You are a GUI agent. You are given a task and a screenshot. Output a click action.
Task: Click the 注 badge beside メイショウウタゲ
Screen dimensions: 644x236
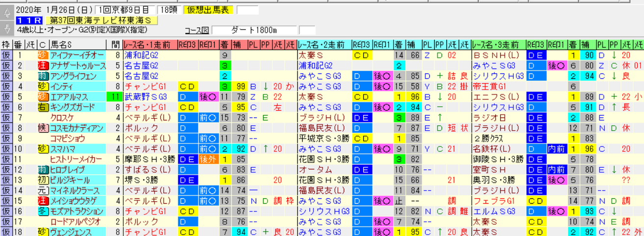pos(43,200)
